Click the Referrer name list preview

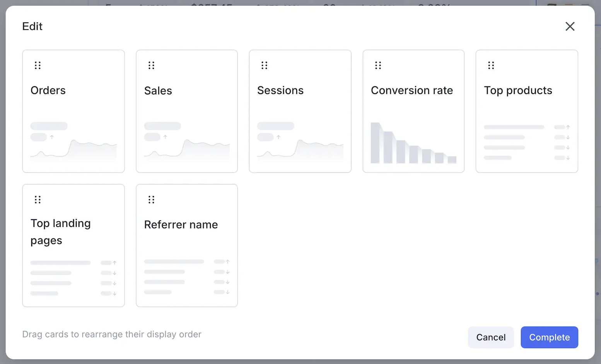(x=187, y=277)
